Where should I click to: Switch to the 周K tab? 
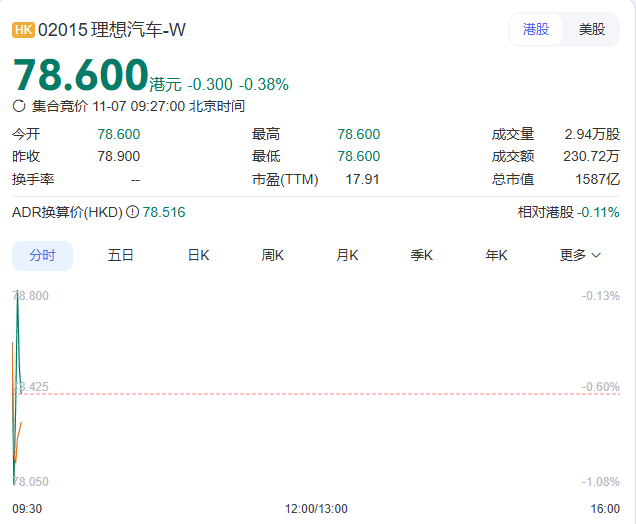[x=273, y=255]
